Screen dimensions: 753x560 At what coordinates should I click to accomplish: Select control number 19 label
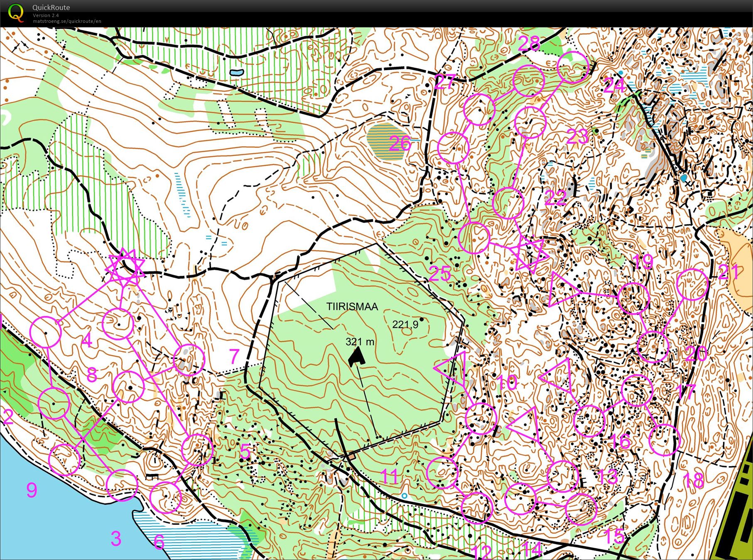point(643,262)
